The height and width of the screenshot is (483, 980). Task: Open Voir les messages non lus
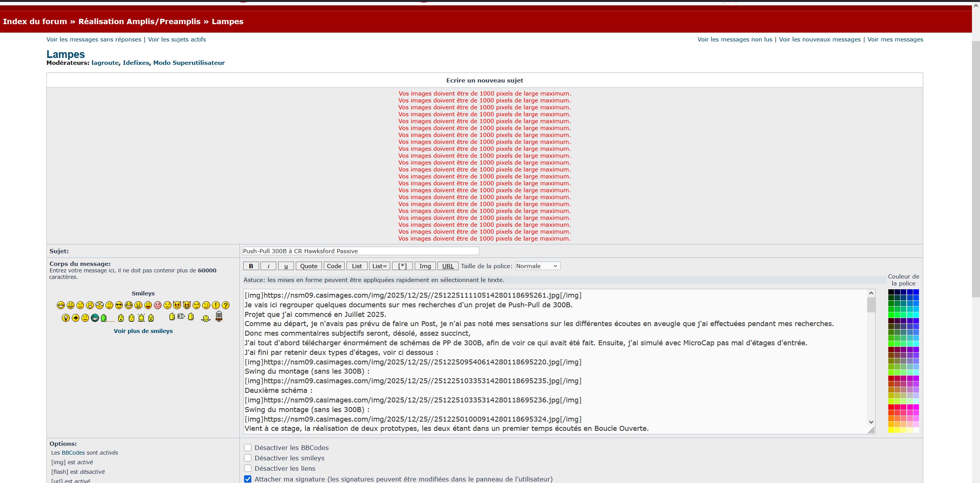click(734, 40)
